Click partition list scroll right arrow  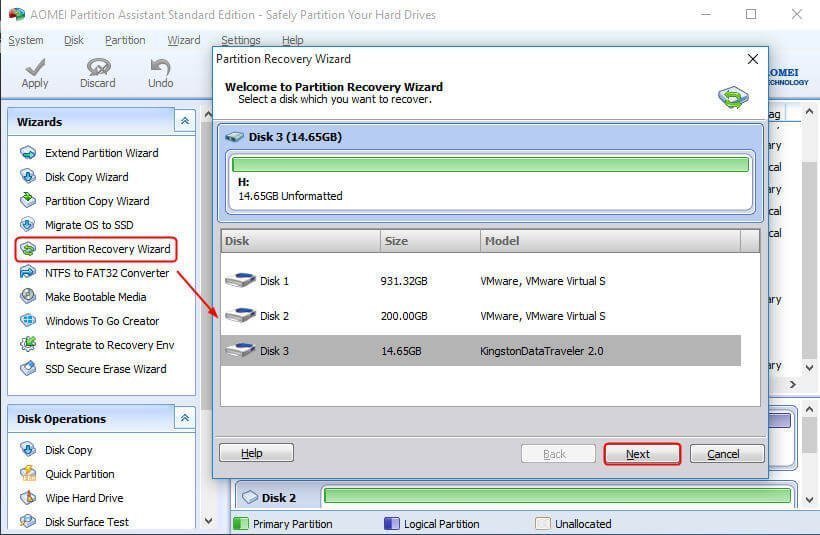tap(793, 384)
